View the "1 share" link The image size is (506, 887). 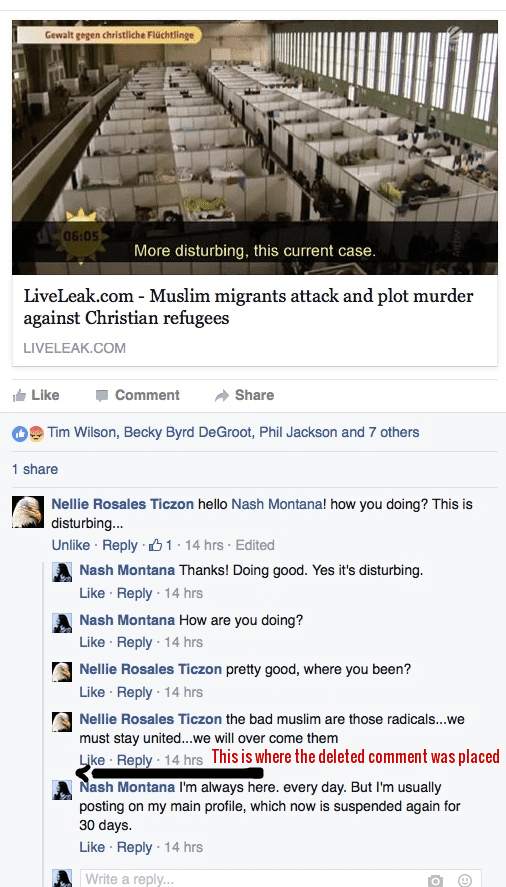click(35, 470)
